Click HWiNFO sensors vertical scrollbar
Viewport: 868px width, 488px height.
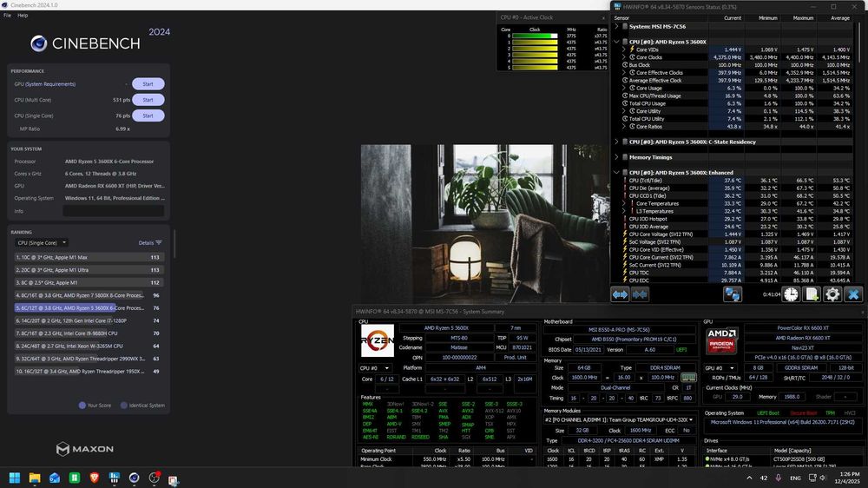click(859, 44)
